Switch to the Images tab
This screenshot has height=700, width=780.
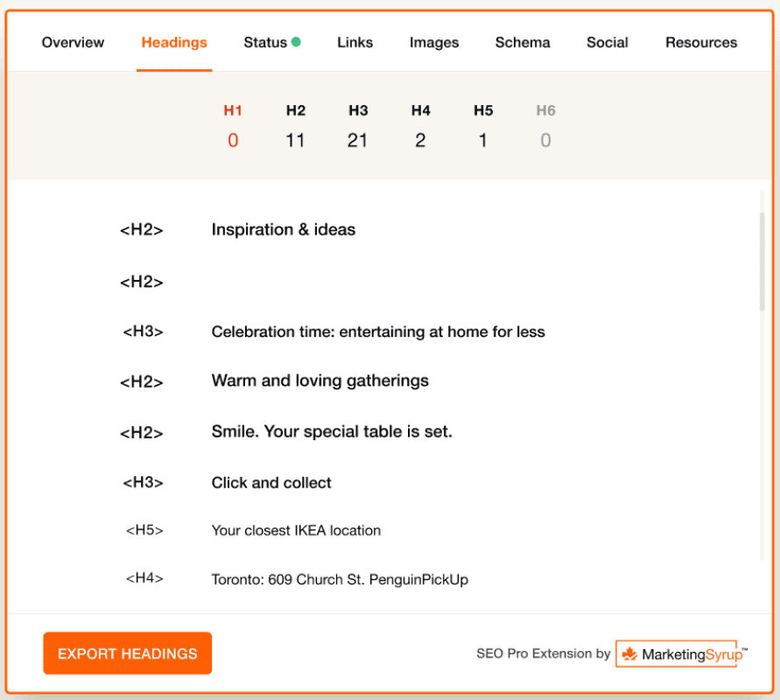tap(434, 41)
